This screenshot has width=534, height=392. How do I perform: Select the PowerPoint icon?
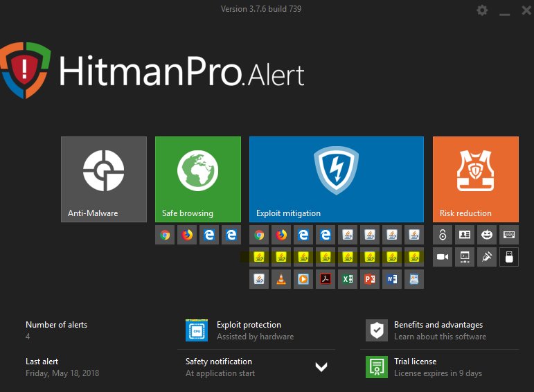click(x=370, y=279)
